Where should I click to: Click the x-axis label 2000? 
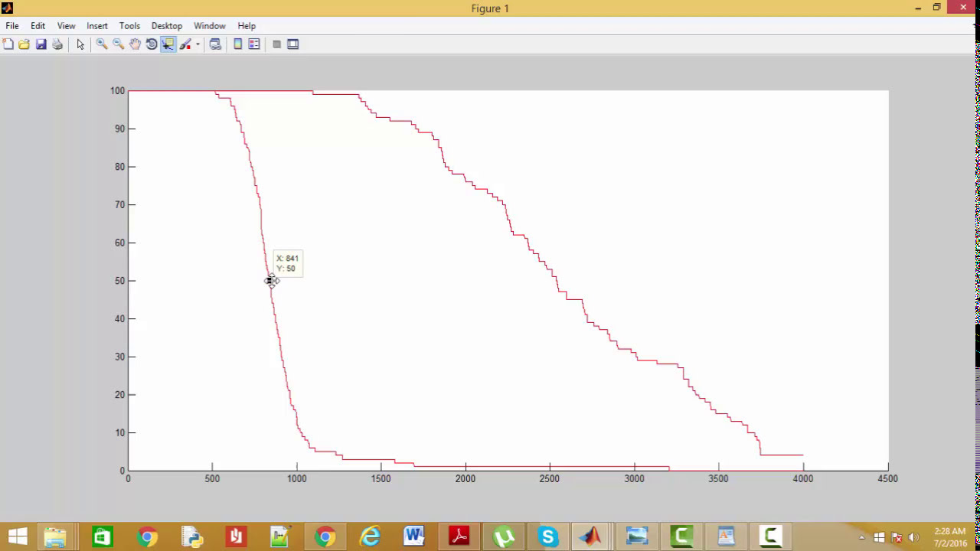pos(465,479)
